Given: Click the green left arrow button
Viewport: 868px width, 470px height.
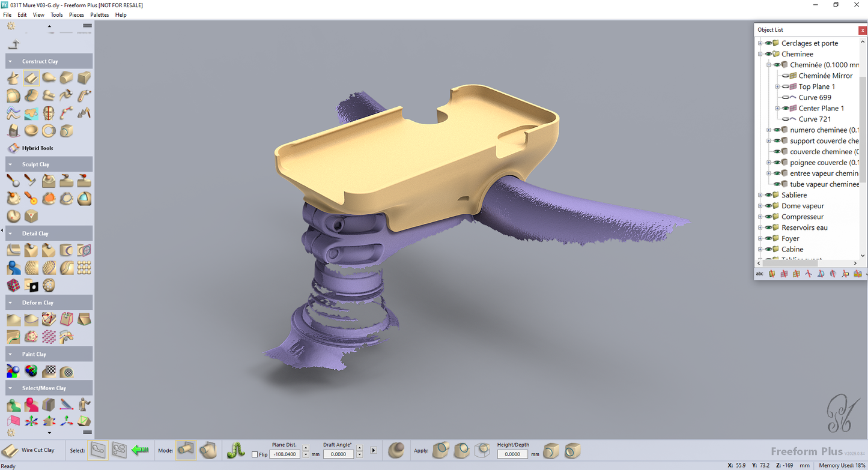Looking at the screenshot, I should [140, 450].
